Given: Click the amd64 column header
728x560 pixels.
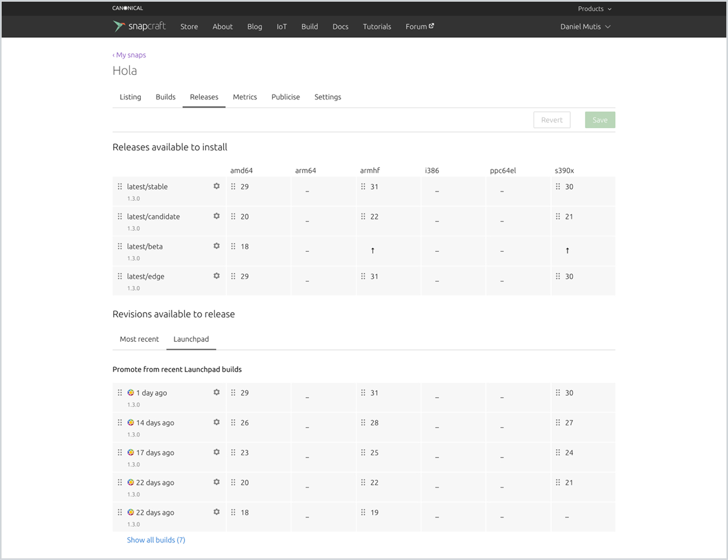Looking at the screenshot, I should pos(241,170).
